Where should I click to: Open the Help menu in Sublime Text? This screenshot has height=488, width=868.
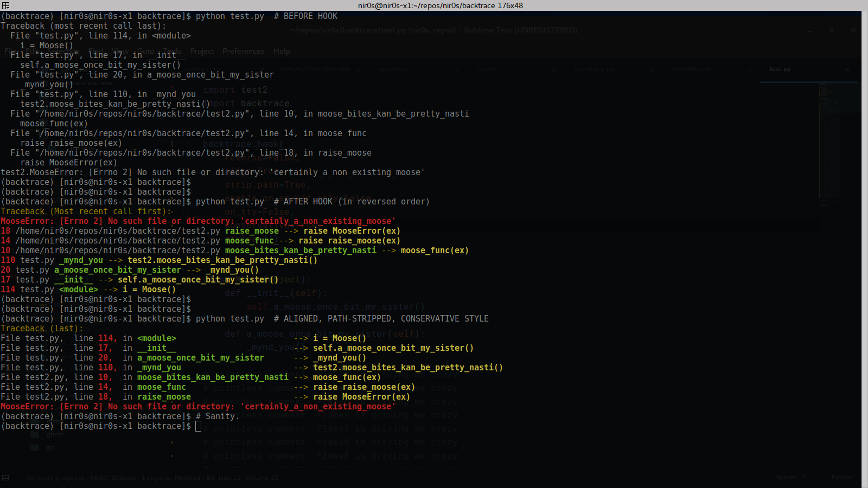282,51
